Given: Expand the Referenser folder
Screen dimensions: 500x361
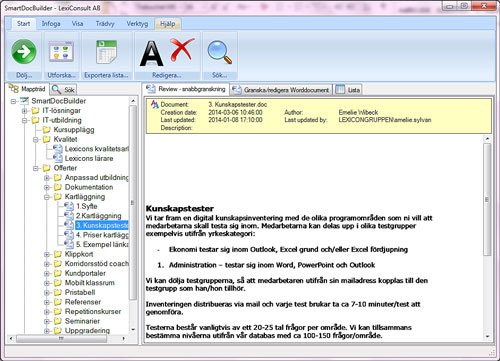Looking at the screenshot, I should tap(47, 302).
